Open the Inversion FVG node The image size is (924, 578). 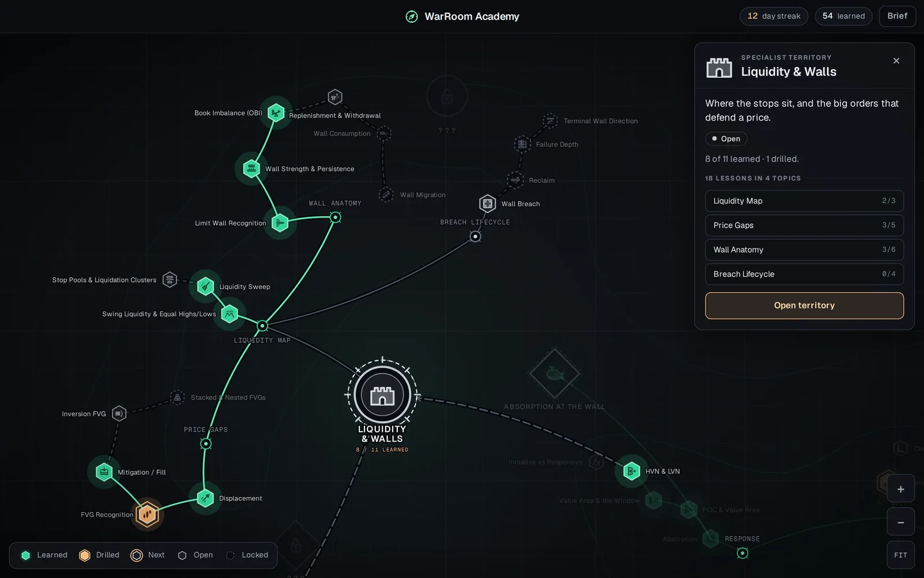coord(118,413)
